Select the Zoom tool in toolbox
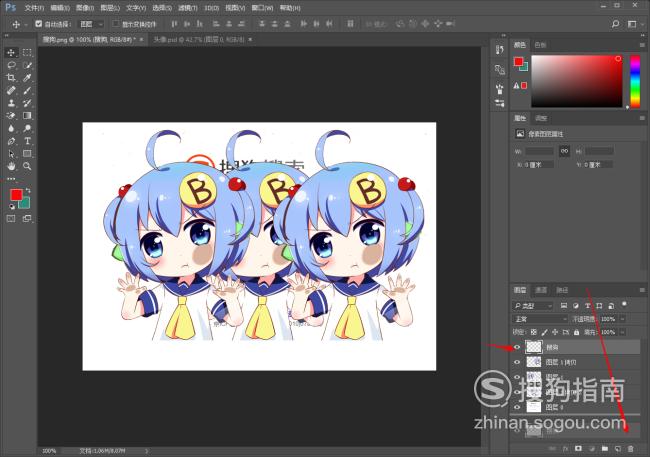 click(x=27, y=166)
